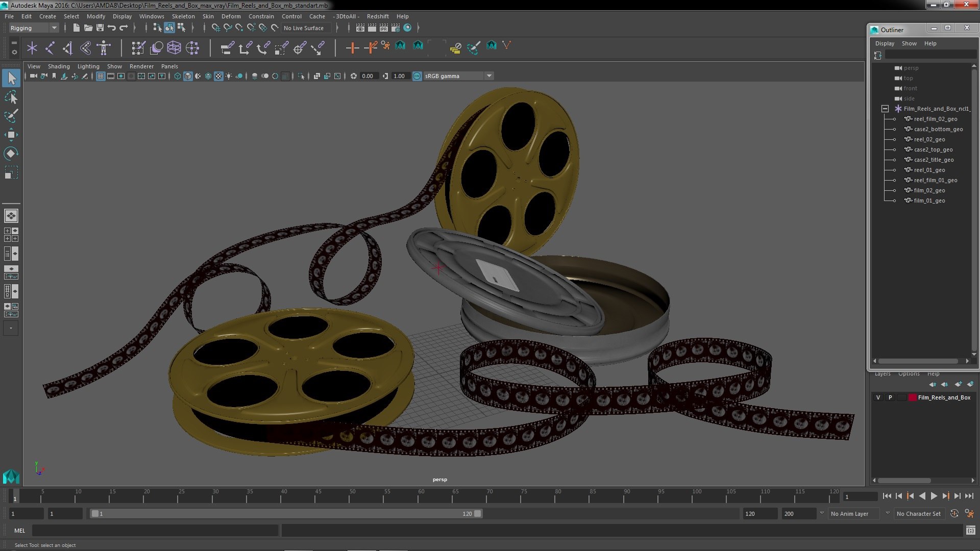Click the Create Joint tool shelf icon
The image size is (980, 551).
50,48
